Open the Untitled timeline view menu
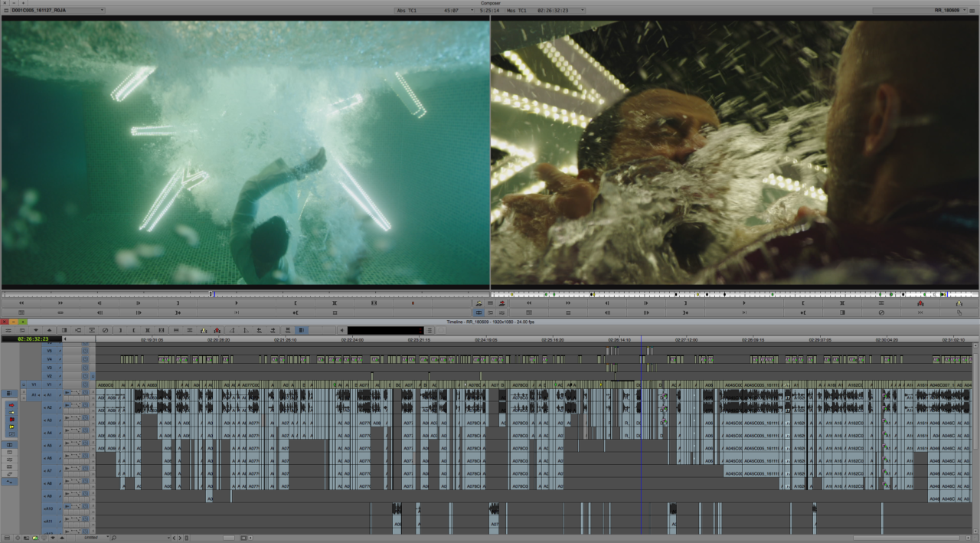This screenshot has width=980, height=543. [x=91, y=538]
